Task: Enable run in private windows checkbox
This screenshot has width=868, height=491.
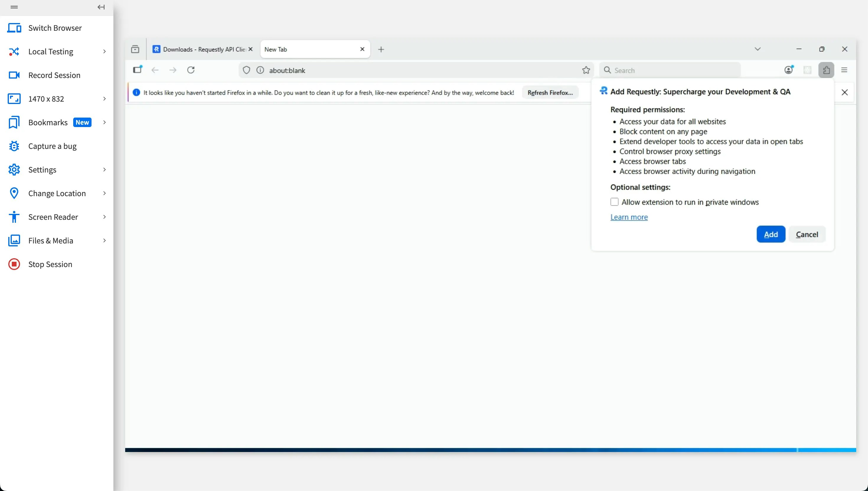Action: pos(614,202)
